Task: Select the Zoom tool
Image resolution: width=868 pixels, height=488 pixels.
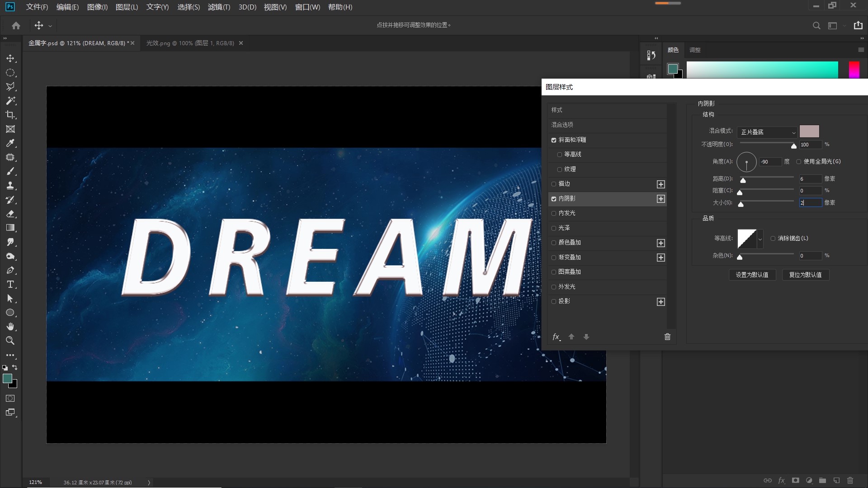Action: point(10,341)
